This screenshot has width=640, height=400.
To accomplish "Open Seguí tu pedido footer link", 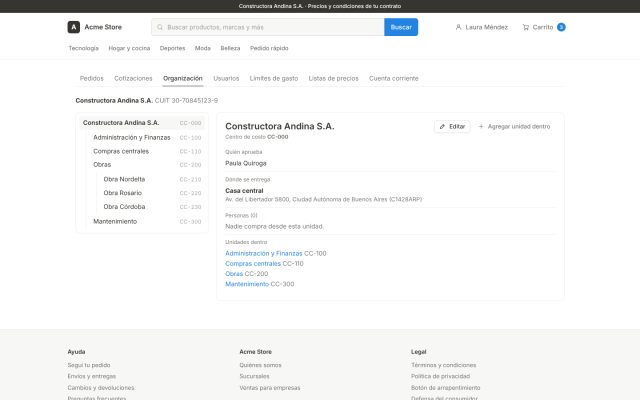I will coord(89,365).
